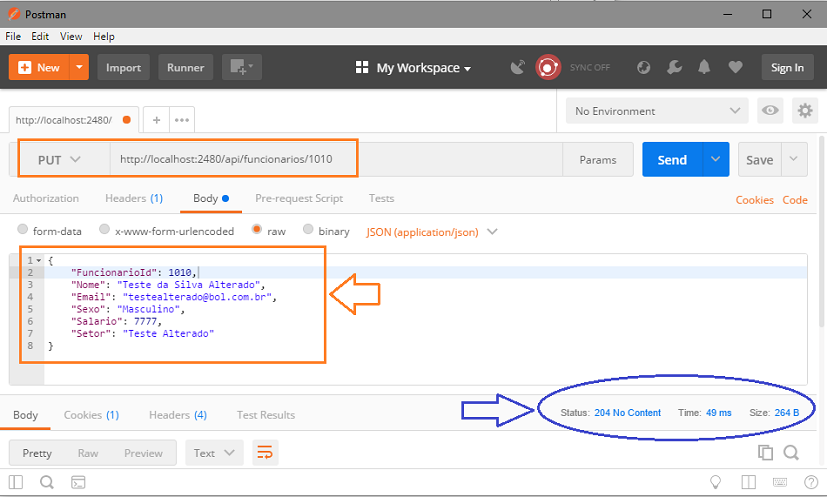This screenshot has height=497, width=827.
Task: Select form-data body type
Action: tap(22, 229)
